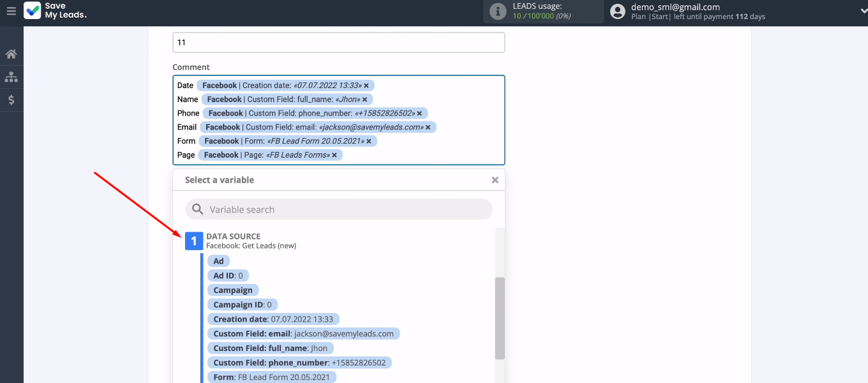Click the Variable search field
The image size is (868, 383).
coord(339,209)
